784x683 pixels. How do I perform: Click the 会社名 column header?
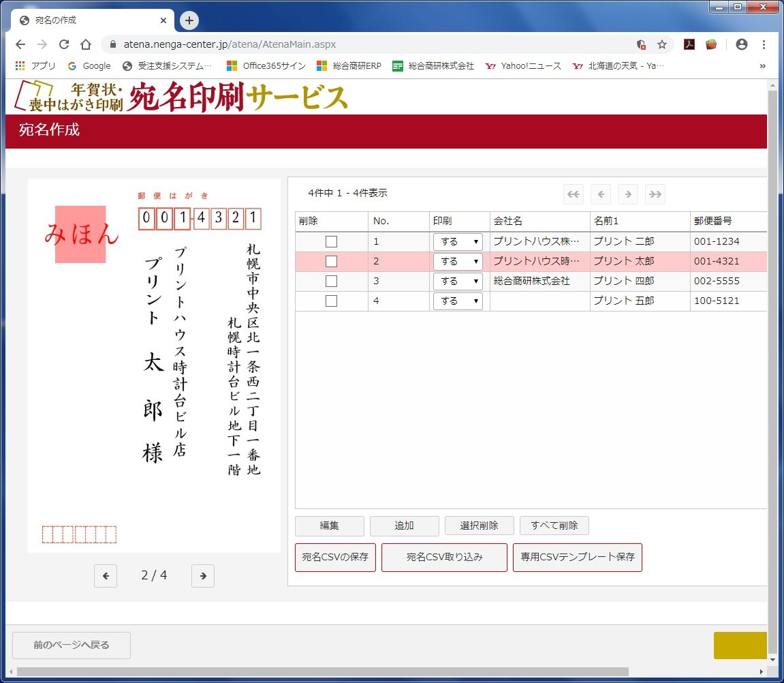coord(539,221)
